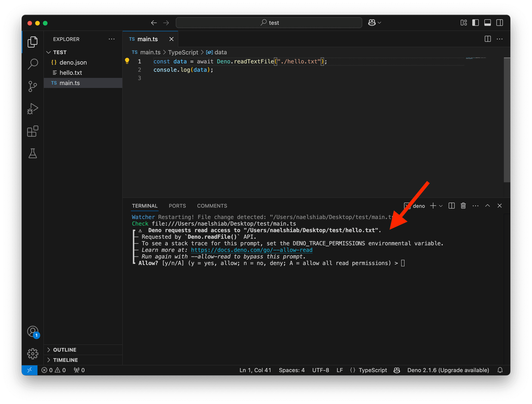Click Ln 1, Col 41 in status bar

tap(255, 370)
